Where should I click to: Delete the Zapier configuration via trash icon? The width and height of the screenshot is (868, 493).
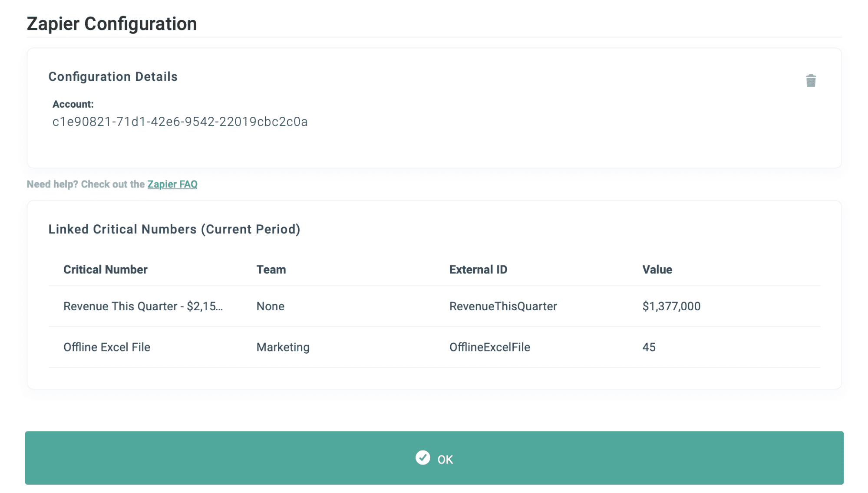811,81
